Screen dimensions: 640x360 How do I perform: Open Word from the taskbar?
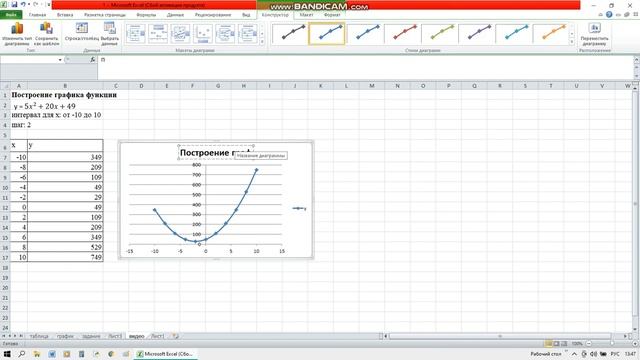tap(52, 354)
